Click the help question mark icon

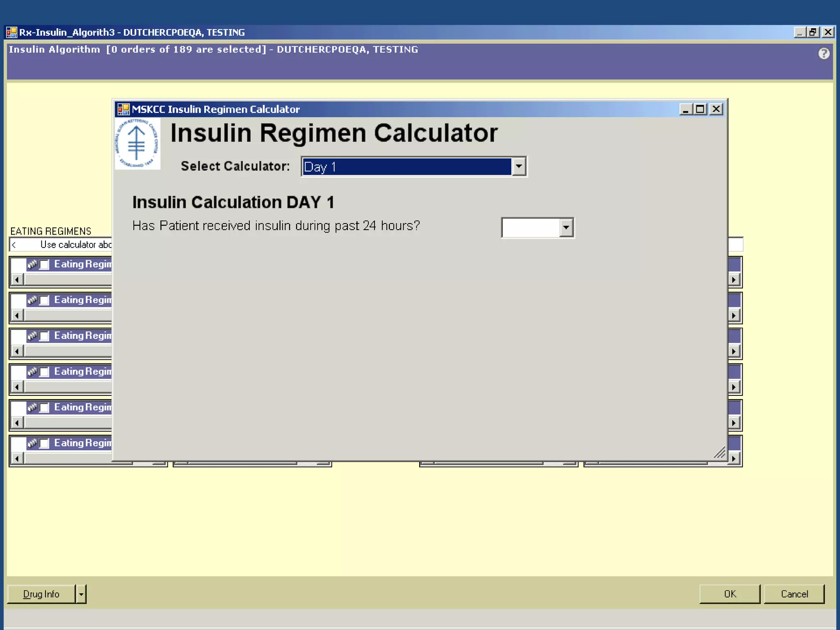pyautogui.click(x=824, y=54)
